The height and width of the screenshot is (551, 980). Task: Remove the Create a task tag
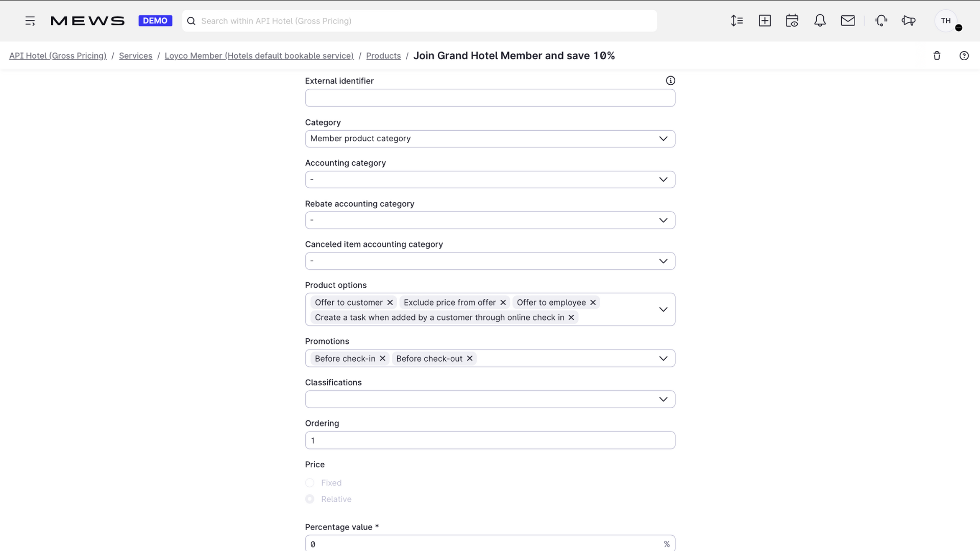tap(571, 317)
